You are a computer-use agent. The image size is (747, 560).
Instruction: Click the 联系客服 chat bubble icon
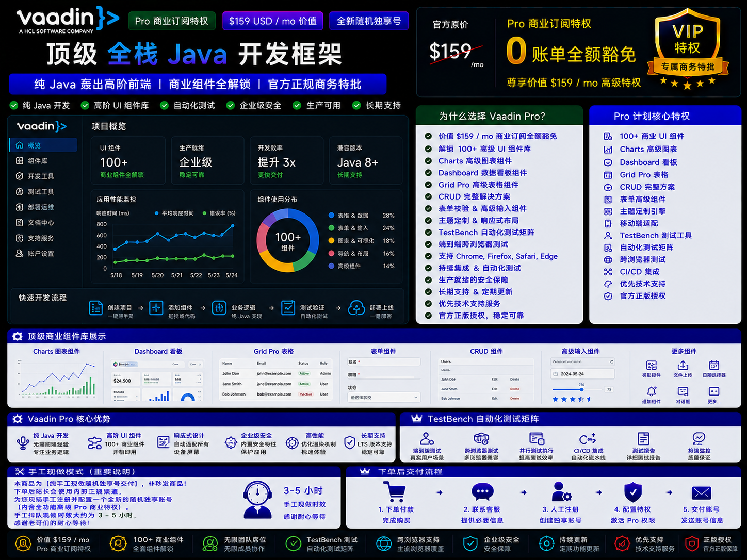pyautogui.click(x=482, y=492)
